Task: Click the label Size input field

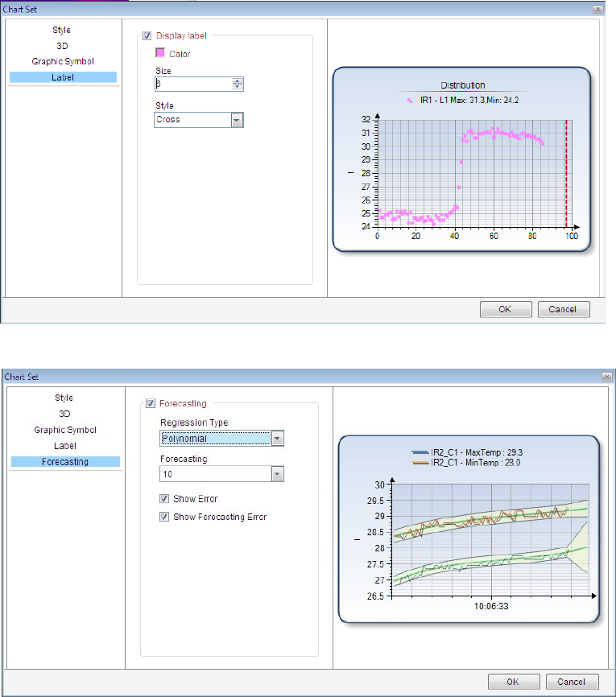Action: [x=193, y=84]
